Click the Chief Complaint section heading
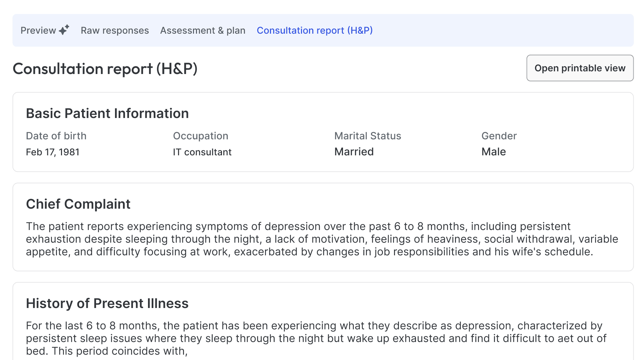 click(x=78, y=204)
